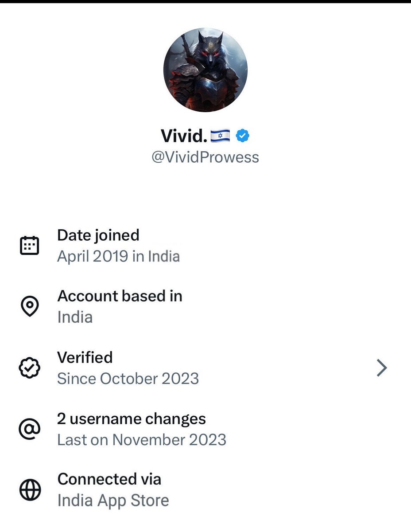This screenshot has height=532, width=411.
Task: Click the Israel flag emoji
Action: point(220,136)
